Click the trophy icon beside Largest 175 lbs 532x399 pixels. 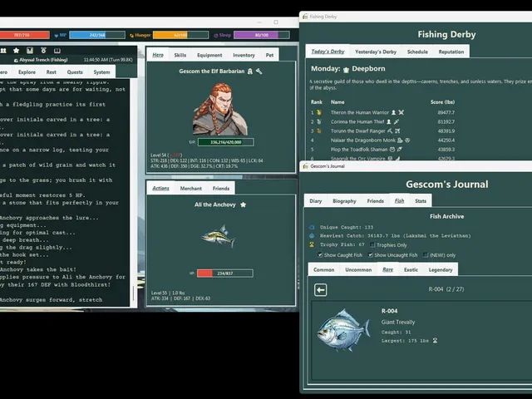(x=435, y=340)
